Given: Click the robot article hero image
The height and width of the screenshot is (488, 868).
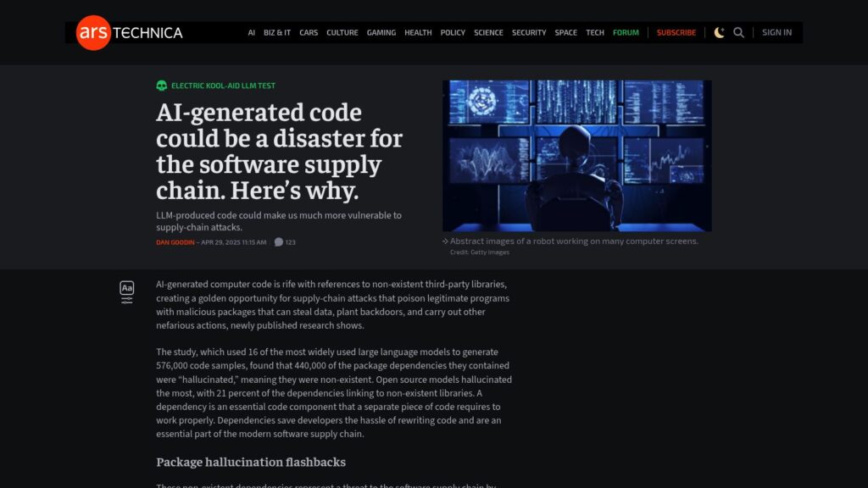Looking at the screenshot, I should [x=576, y=156].
